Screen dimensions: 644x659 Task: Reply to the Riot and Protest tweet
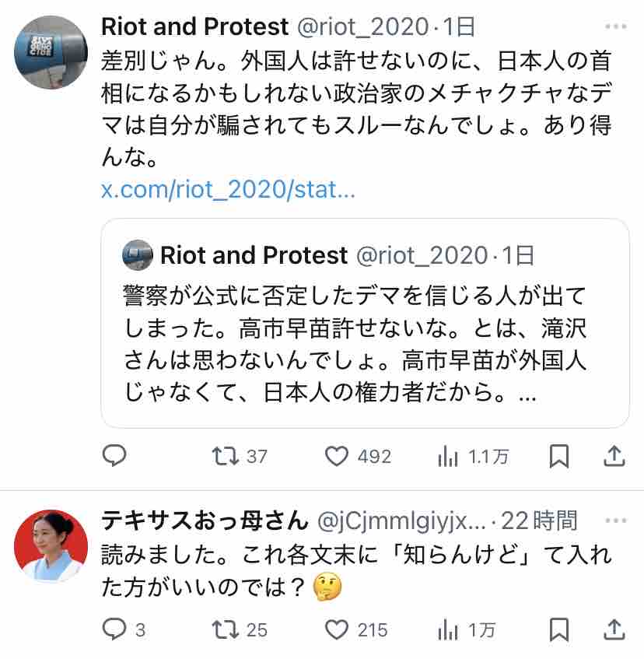(114, 456)
